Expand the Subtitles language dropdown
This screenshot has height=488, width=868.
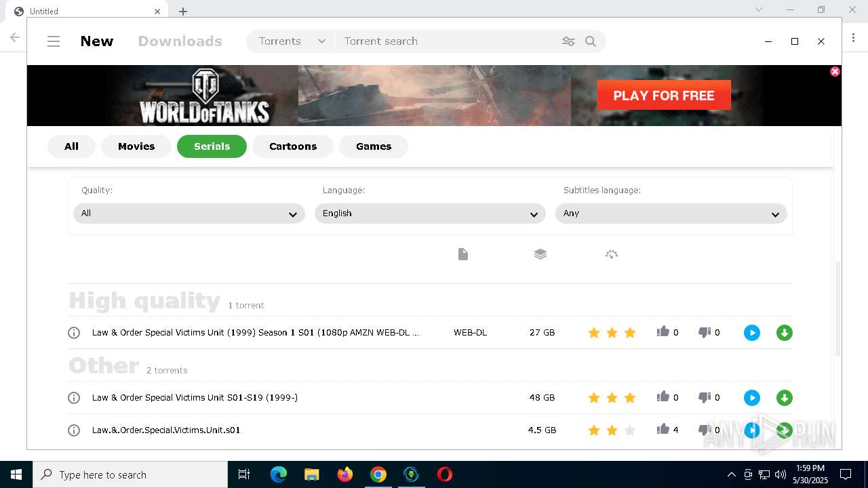click(671, 213)
